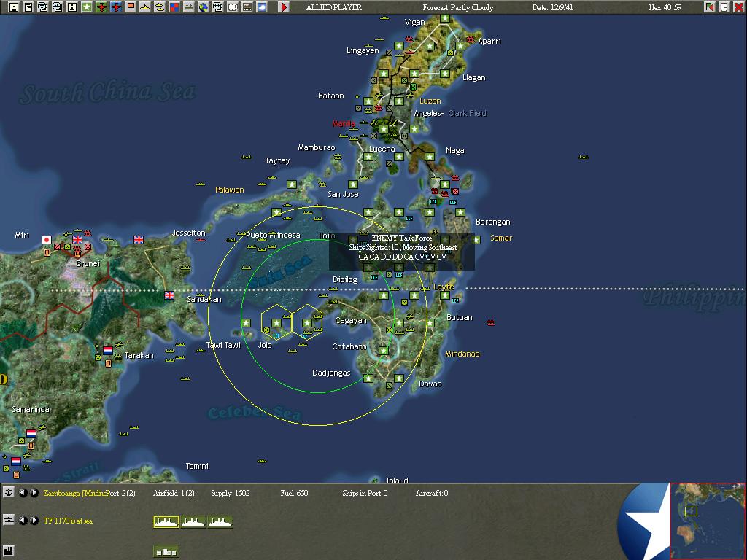Click the star base icon at Jolo
Viewport: 747px width, 560px height.
click(276, 323)
